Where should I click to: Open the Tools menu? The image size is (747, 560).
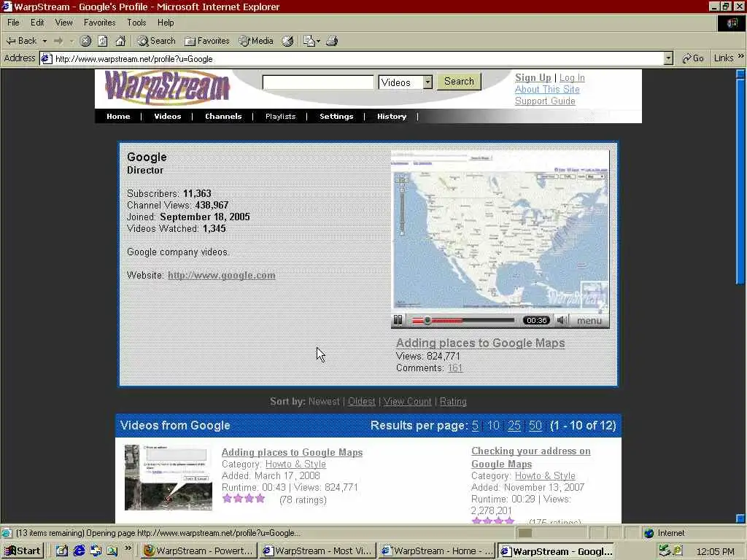click(x=136, y=23)
